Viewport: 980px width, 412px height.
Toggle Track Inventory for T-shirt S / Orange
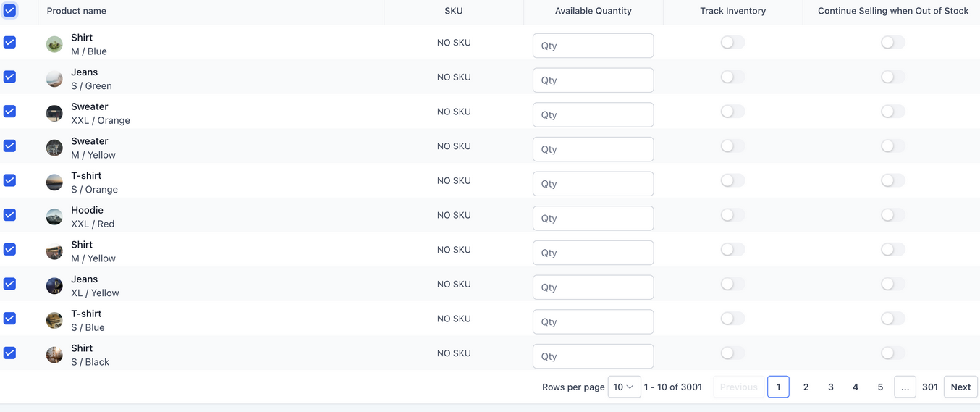pos(732,180)
